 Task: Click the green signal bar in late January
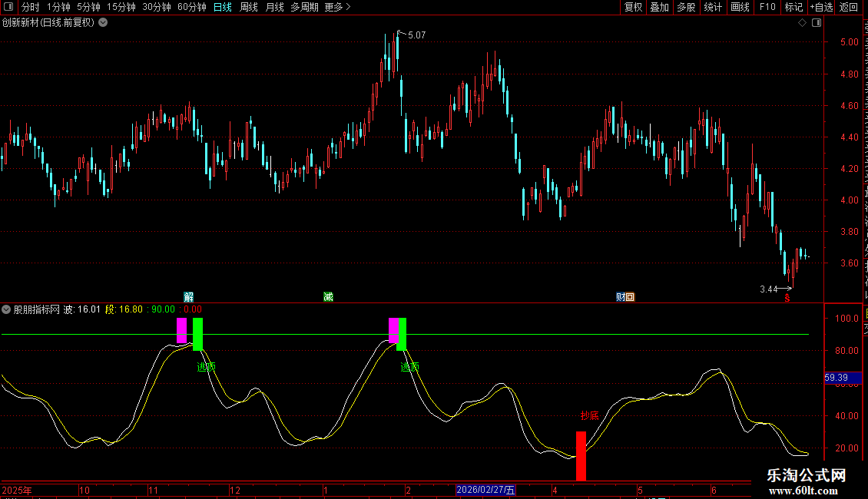[x=402, y=334]
